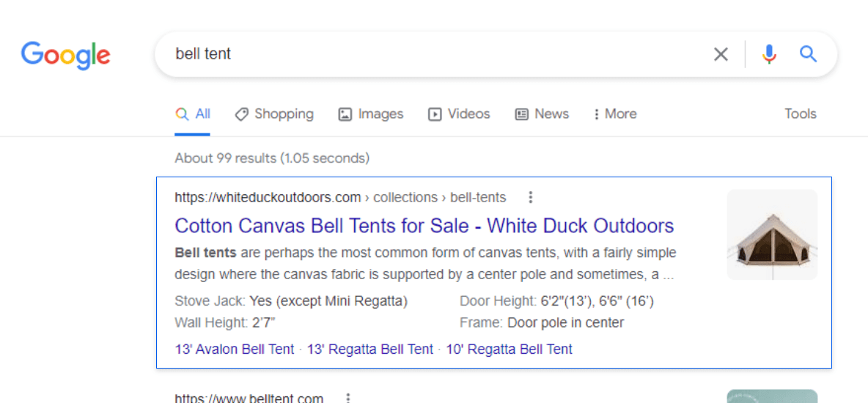
Task: Open the 13' Regatta Bell Tent link
Action: pyautogui.click(x=370, y=350)
